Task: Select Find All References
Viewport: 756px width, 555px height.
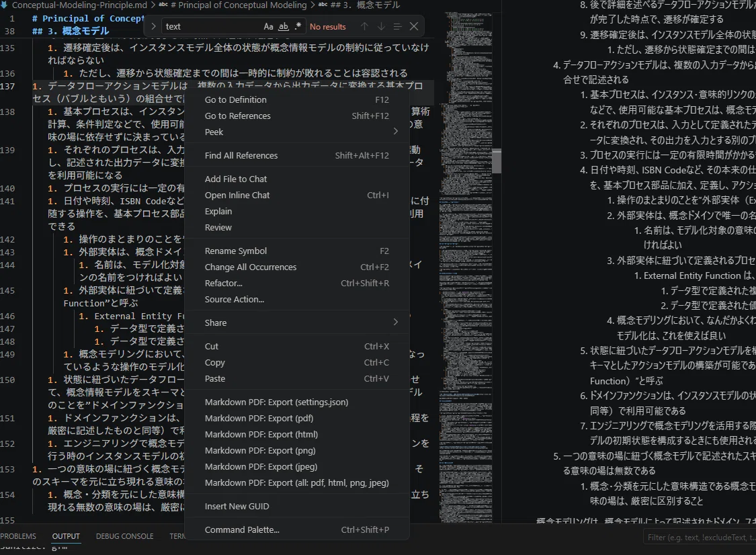Action: (297, 156)
